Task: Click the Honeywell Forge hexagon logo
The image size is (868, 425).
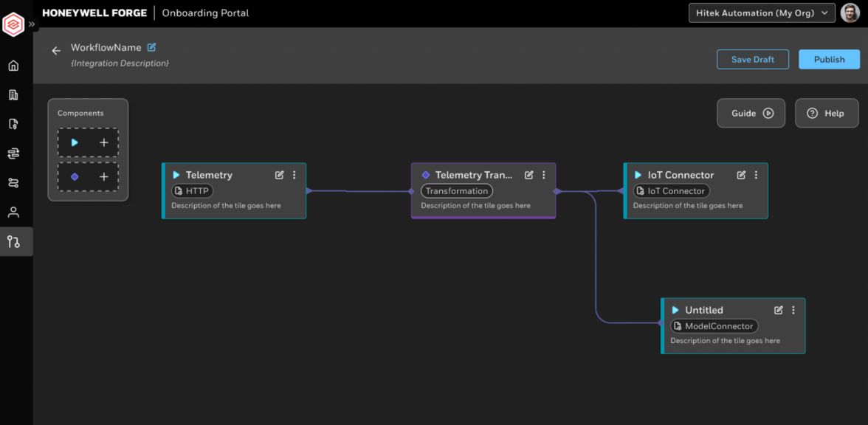Action: pyautogui.click(x=15, y=24)
